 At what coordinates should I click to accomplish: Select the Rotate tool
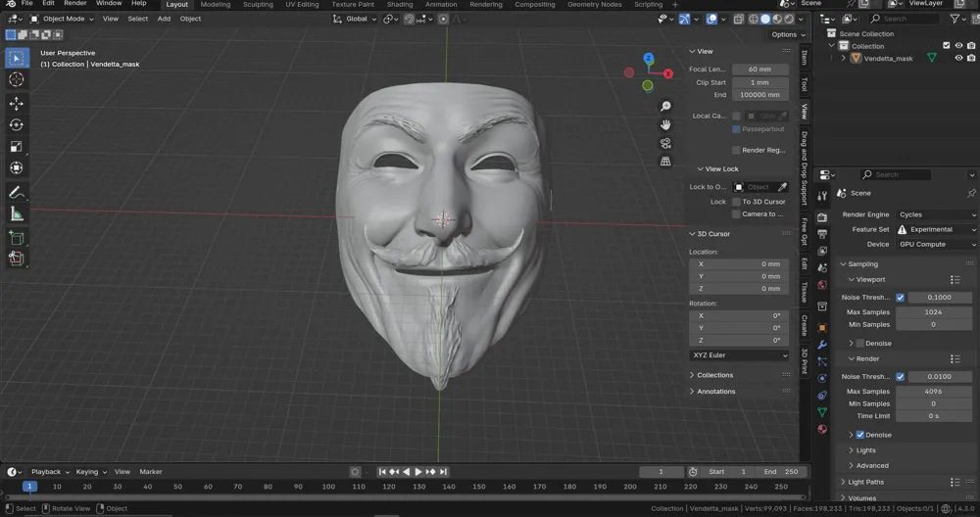coord(17,125)
